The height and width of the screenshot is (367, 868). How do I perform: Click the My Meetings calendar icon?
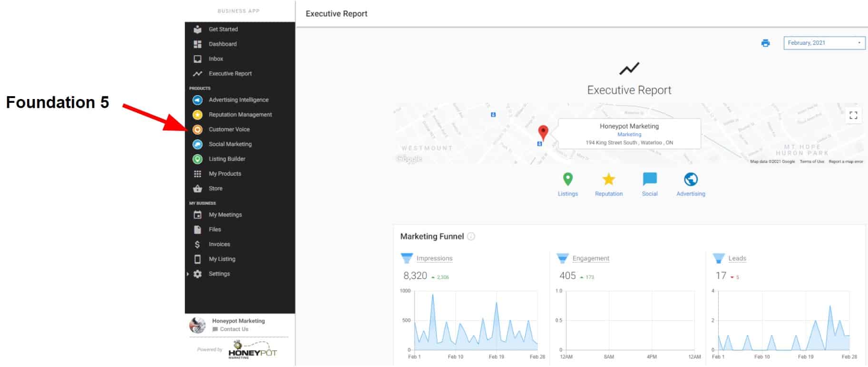(x=197, y=215)
